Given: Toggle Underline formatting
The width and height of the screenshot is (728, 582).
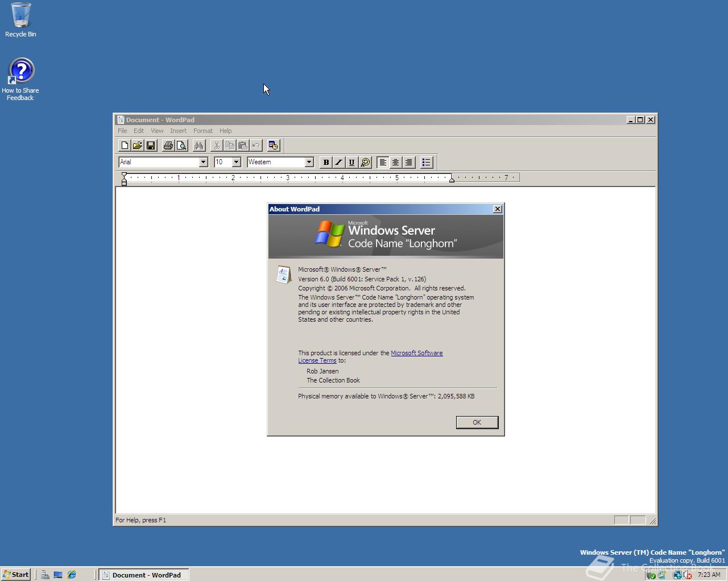Looking at the screenshot, I should [352, 163].
